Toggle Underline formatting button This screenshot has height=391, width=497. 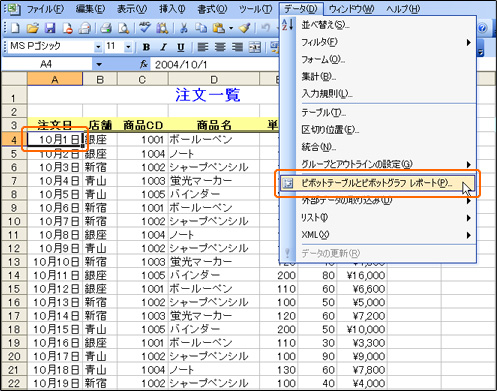(x=181, y=47)
